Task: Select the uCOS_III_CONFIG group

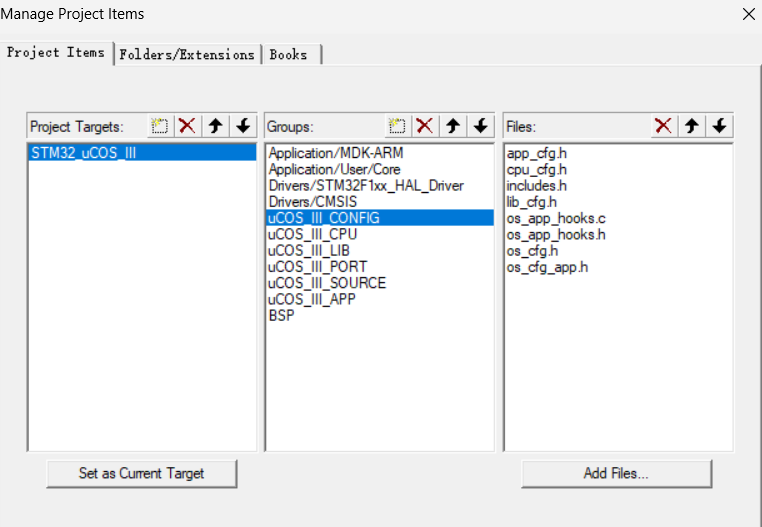Action: click(x=380, y=218)
